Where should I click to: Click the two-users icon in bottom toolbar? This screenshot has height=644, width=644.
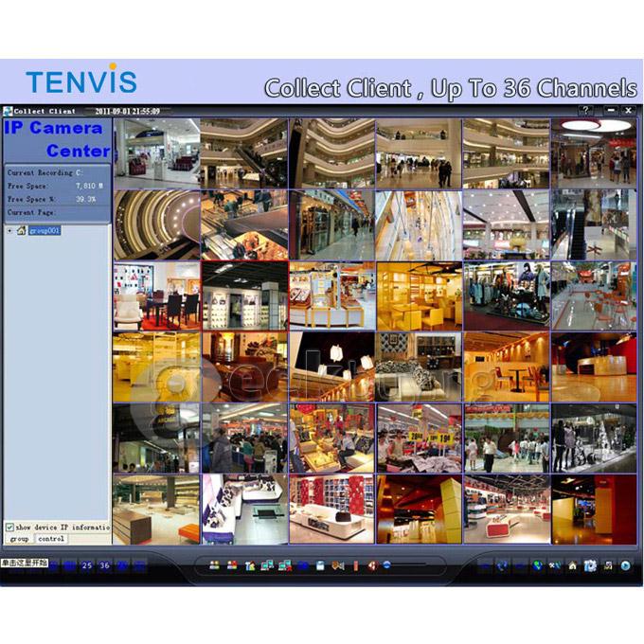click(x=214, y=565)
